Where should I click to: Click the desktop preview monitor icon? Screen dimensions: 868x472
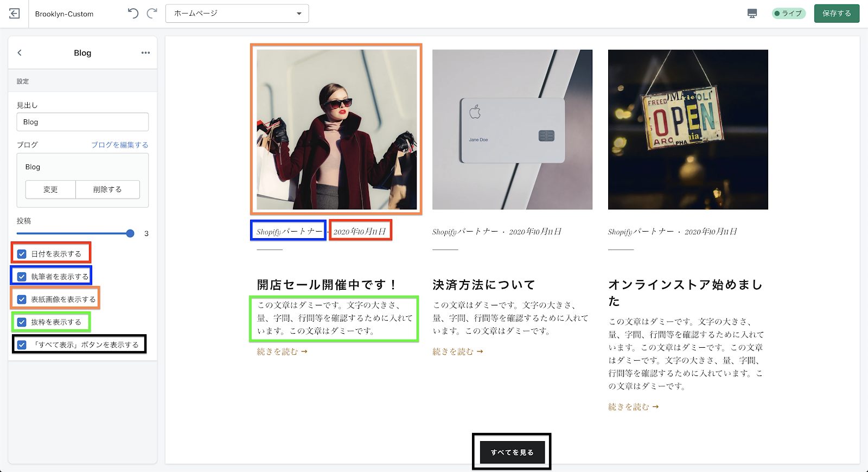(x=752, y=14)
